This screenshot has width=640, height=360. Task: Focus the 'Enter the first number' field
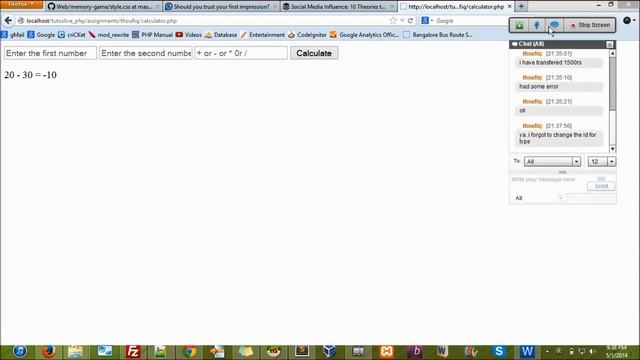[x=50, y=53]
